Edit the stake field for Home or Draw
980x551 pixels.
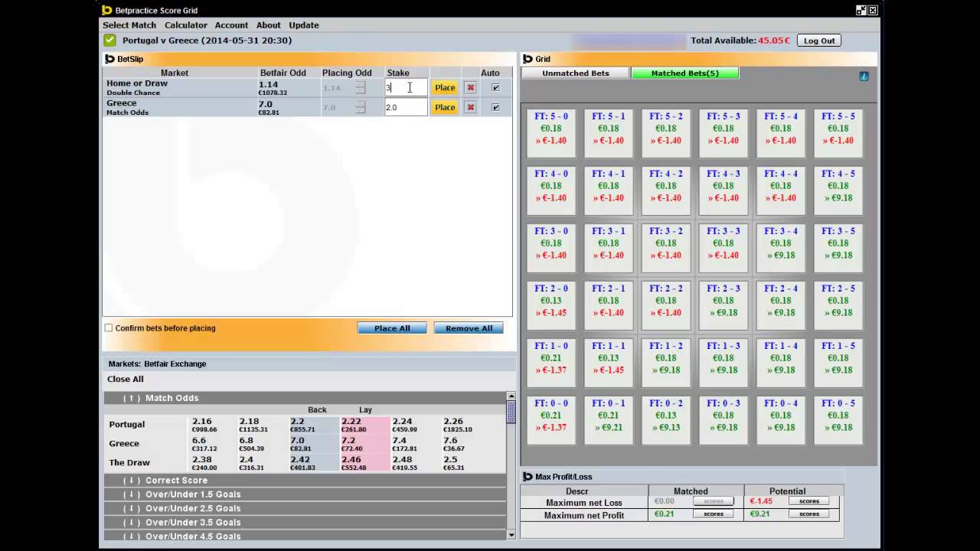406,87
